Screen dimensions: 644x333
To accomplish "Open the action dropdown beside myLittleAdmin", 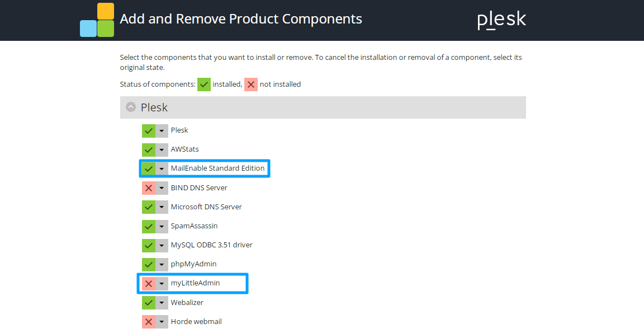I will tap(162, 283).
